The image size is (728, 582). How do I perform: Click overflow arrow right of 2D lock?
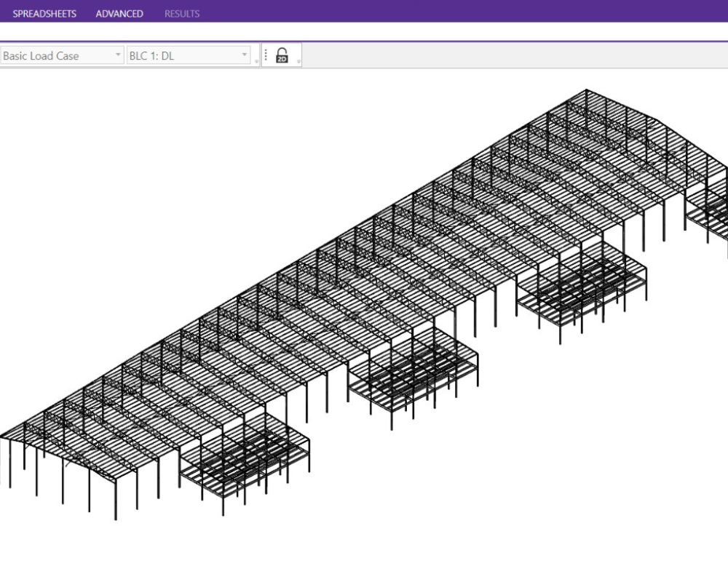[x=298, y=62]
